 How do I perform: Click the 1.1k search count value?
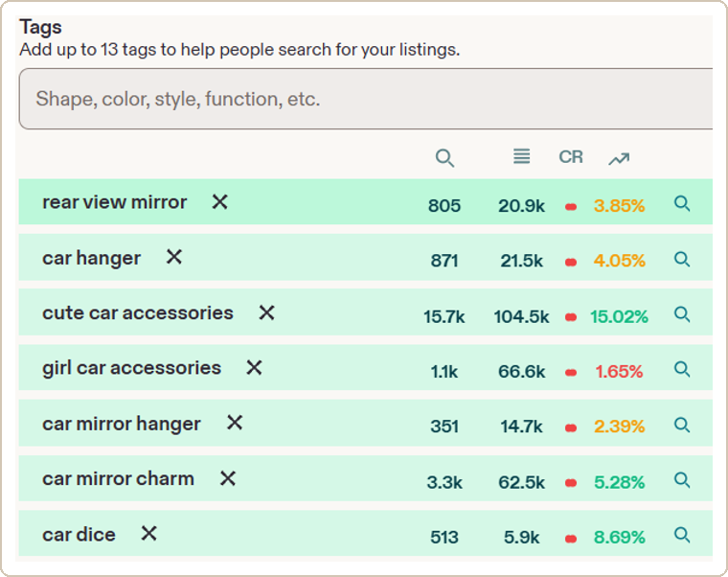[444, 372]
